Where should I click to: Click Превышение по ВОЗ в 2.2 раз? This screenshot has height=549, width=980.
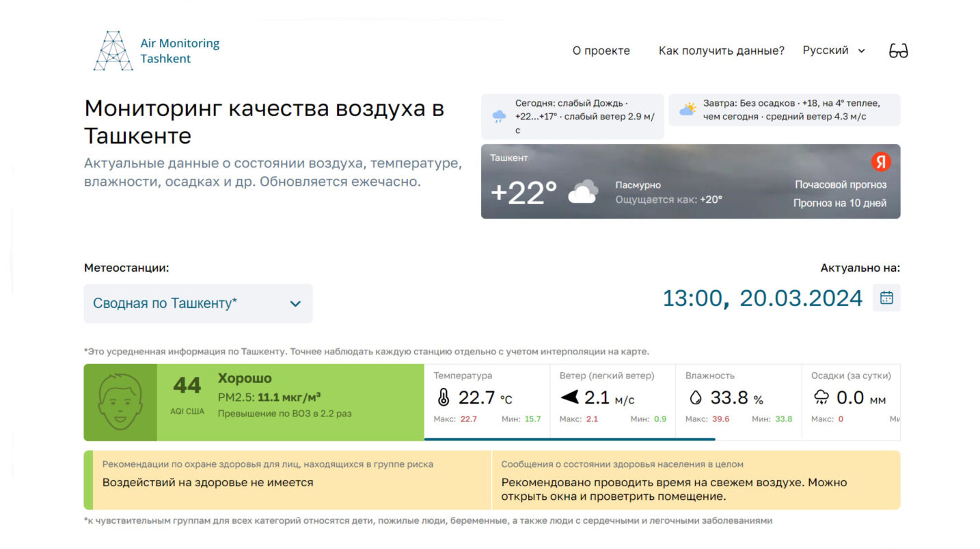click(284, 413)
